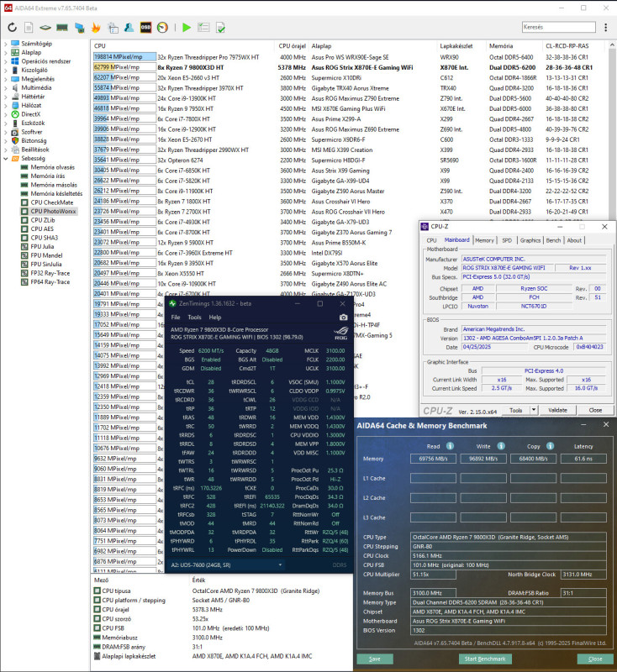617x672 pixels.
Task: Collapse the Sebesség tree node
Action: click(6, 159)
